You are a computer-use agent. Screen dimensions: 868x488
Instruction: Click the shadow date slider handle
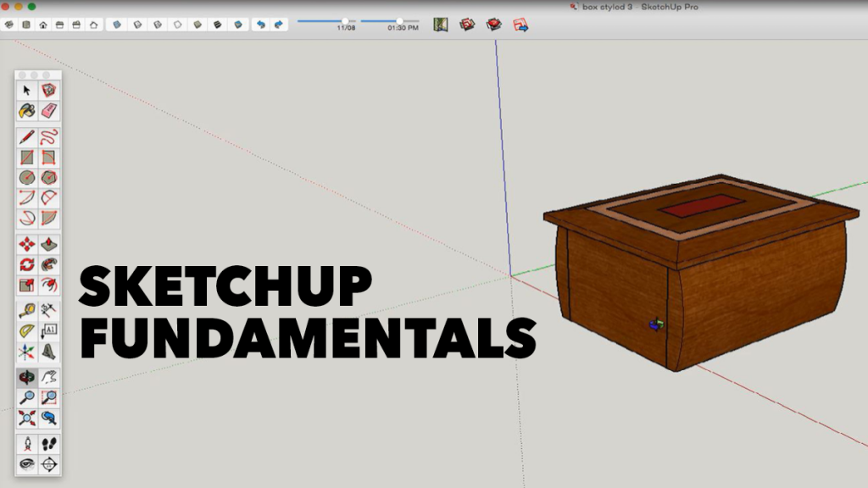point(345,21)
